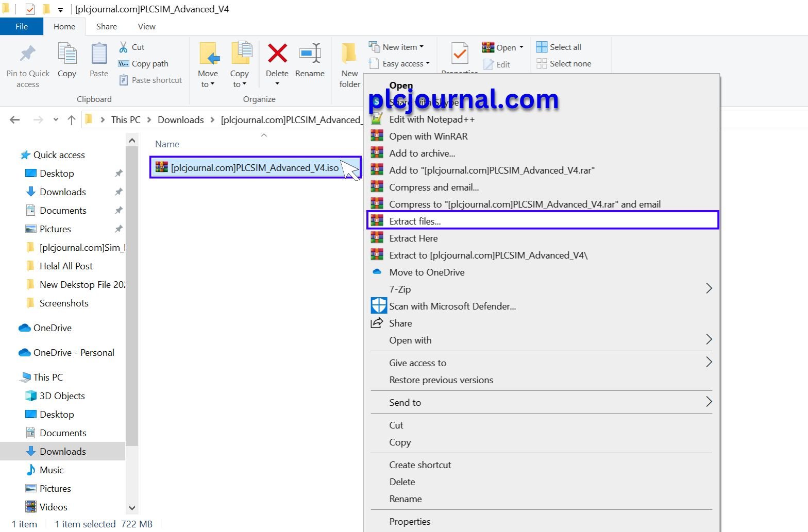Image resolution: width=808 pixels, height=532 pixels.
Task: Expand the 7-Zip submenu
Action: pyautogui.click(x=709, y=288)
